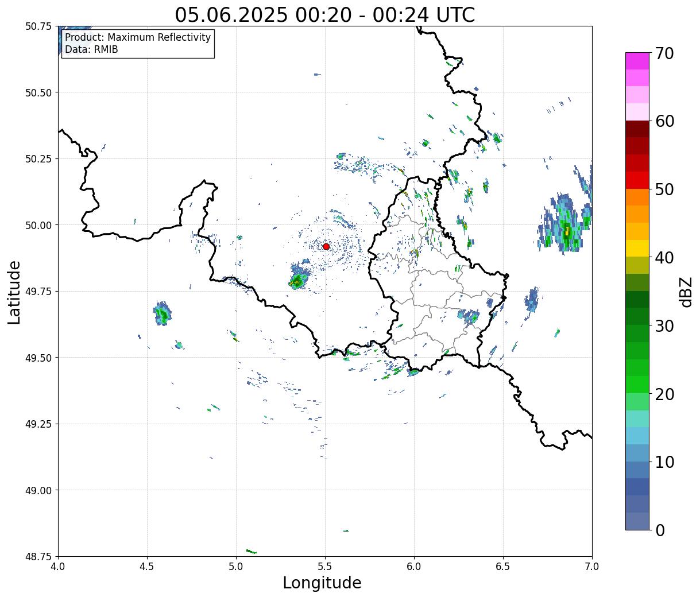
Task: Click the yellow colorbar segment above 40
Action: [x=637, y=248]
